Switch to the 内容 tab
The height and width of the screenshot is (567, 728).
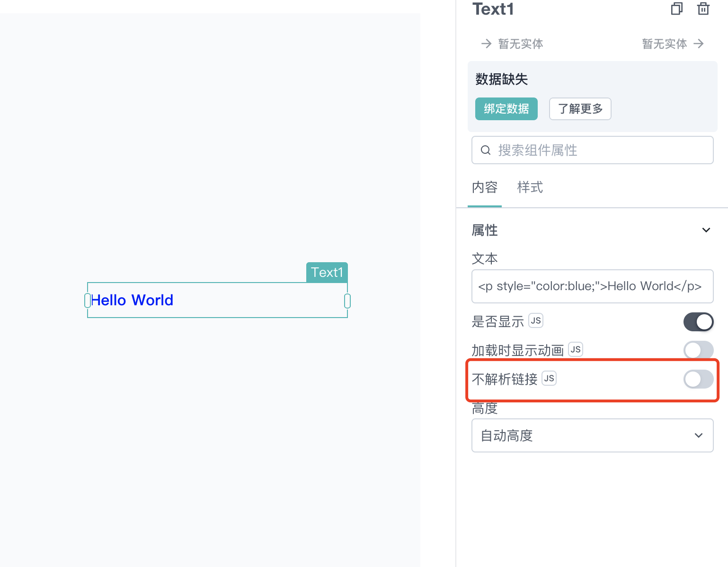point(485,187)
